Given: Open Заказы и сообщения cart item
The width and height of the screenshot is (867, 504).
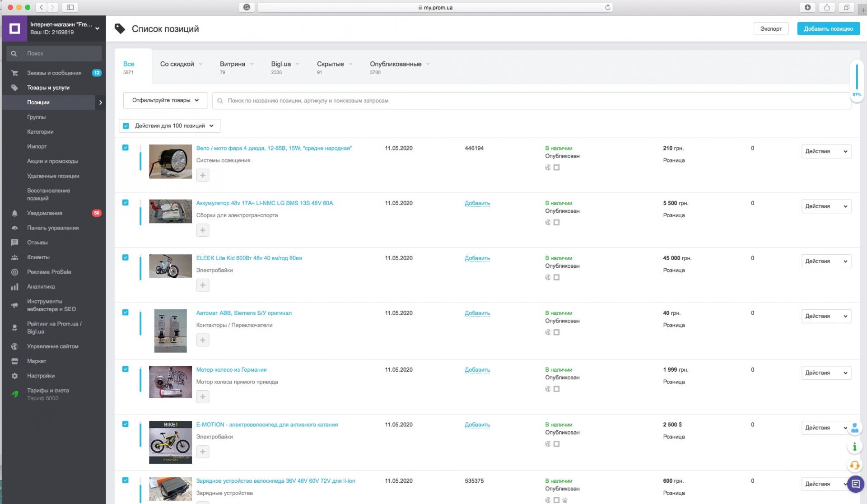Looking at the screenshot, I should pyautogui.click(x=54, y=73).
